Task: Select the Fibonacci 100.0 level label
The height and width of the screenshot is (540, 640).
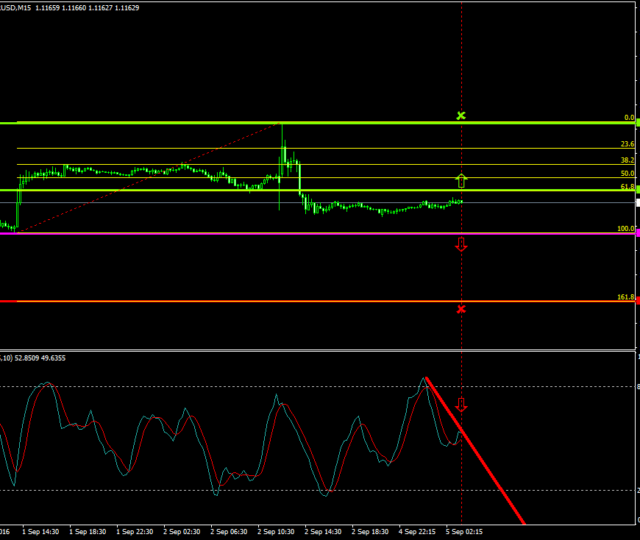Action: click(626, 228)
